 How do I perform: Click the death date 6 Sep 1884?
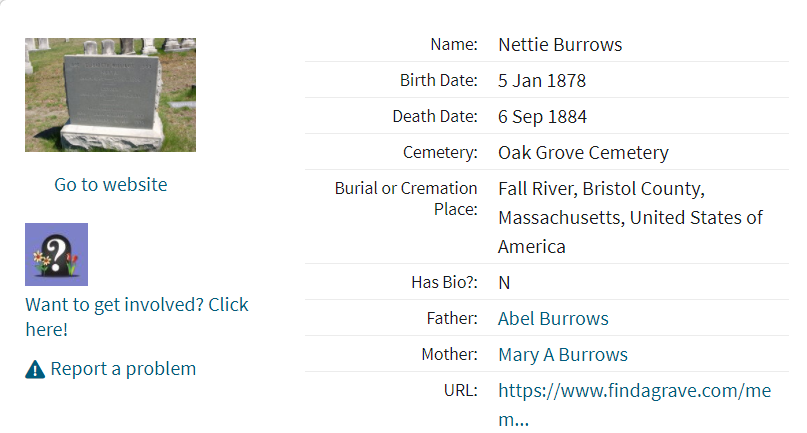pyautogui.click(x=542, y=117)
